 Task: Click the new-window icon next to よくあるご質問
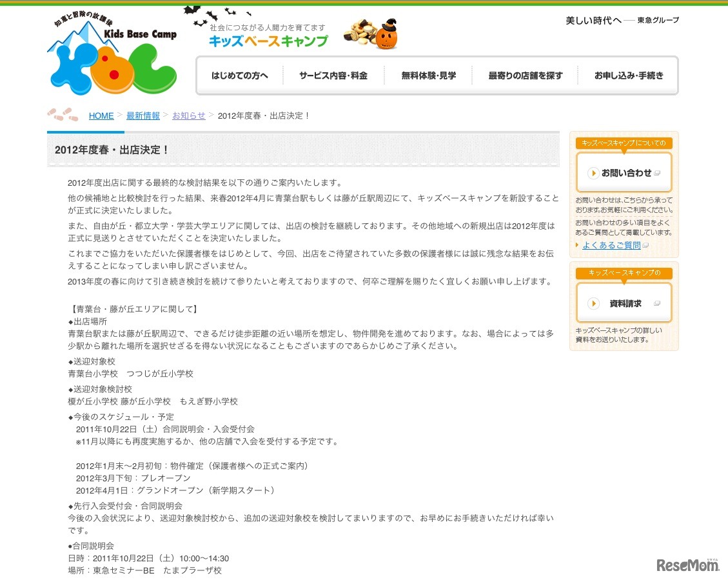[x=645, y=245]
